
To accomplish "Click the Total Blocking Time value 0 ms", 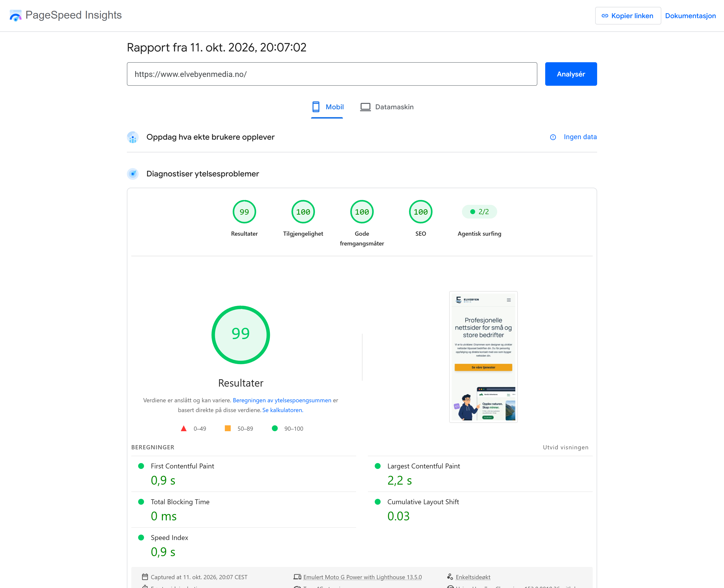I will tap(164, 516).
